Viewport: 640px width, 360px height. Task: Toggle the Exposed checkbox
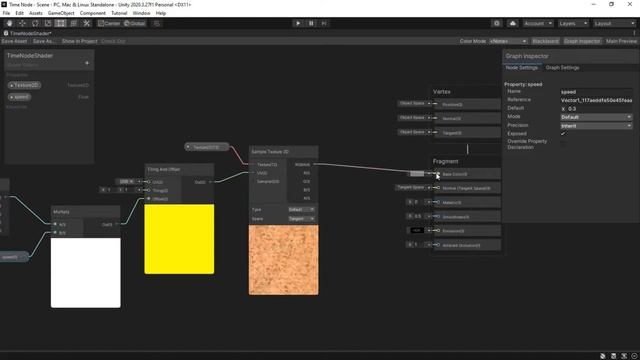pos(563,134)
